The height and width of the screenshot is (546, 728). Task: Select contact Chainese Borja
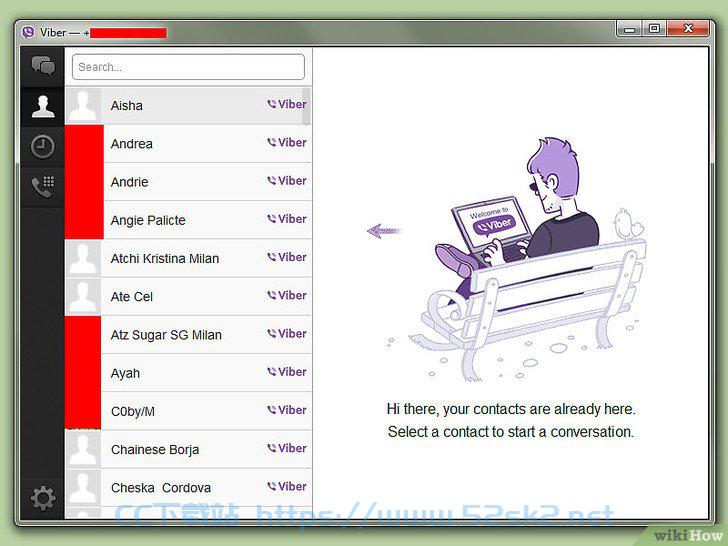188,449
